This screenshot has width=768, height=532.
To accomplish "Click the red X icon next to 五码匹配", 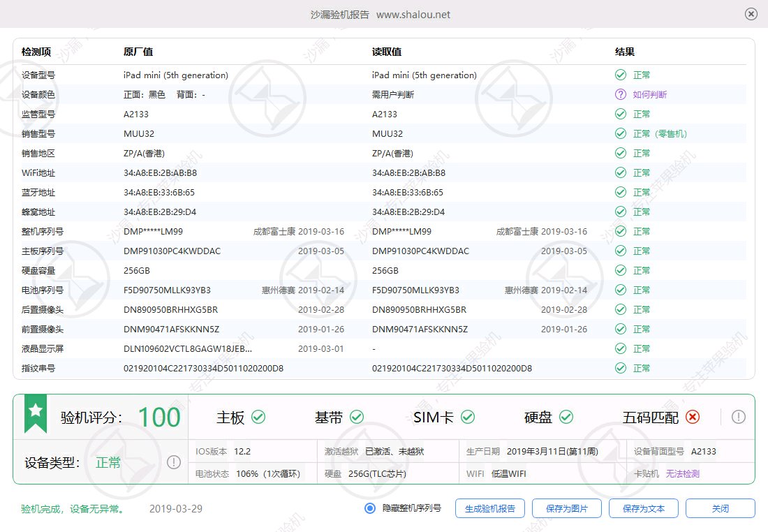I will 692,417.
